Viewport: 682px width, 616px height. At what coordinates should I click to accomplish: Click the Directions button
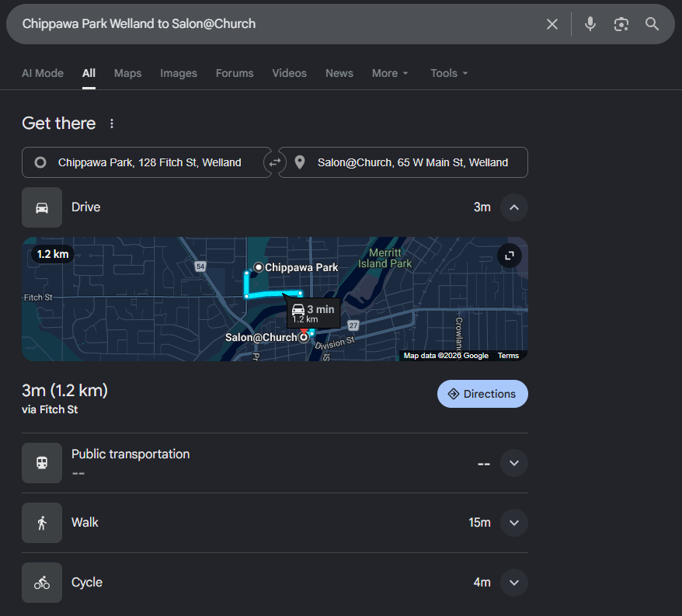[x=482, y=394]
